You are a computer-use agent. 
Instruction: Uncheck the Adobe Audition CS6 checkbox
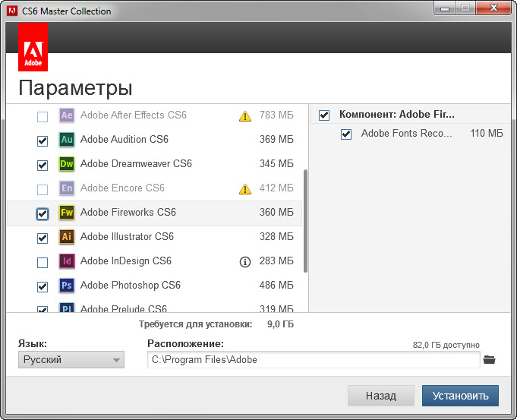click(43, 141)
